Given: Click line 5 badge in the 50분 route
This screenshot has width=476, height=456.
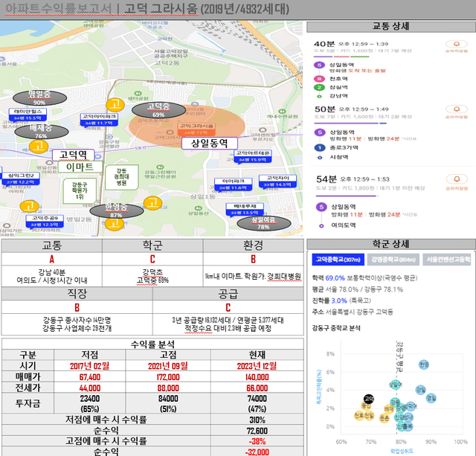Looking at the screenshot, I should point(319,132).
